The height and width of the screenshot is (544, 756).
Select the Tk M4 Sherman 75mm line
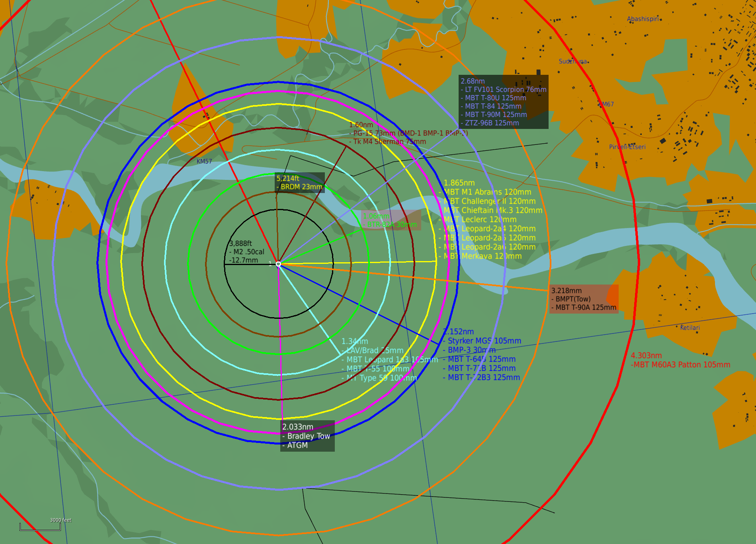pos(387,142)
